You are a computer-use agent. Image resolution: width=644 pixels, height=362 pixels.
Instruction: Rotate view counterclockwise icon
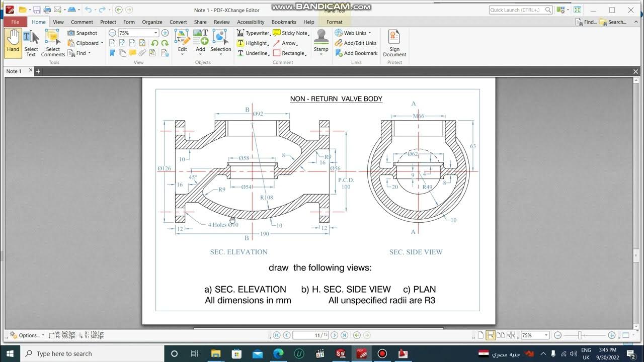click(x=154, y=43)
